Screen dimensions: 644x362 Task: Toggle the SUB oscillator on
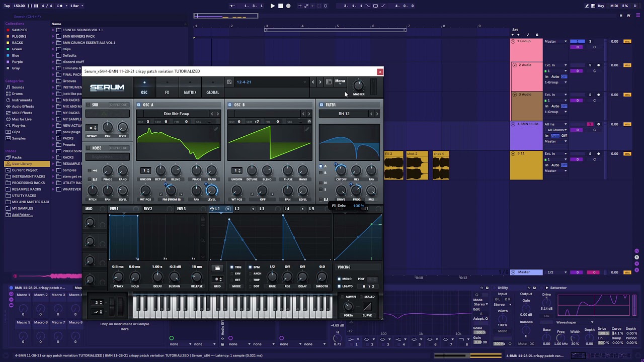click(x=88, y=105)
